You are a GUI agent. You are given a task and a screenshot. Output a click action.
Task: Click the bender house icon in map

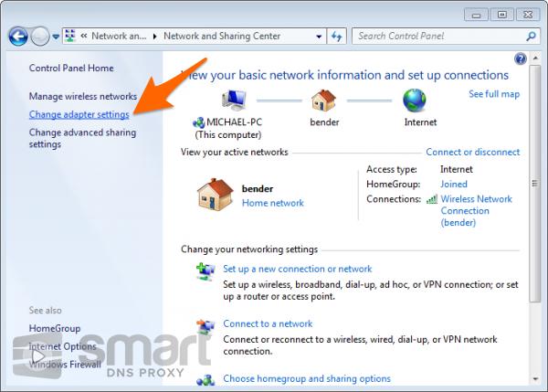pos(323,100)
